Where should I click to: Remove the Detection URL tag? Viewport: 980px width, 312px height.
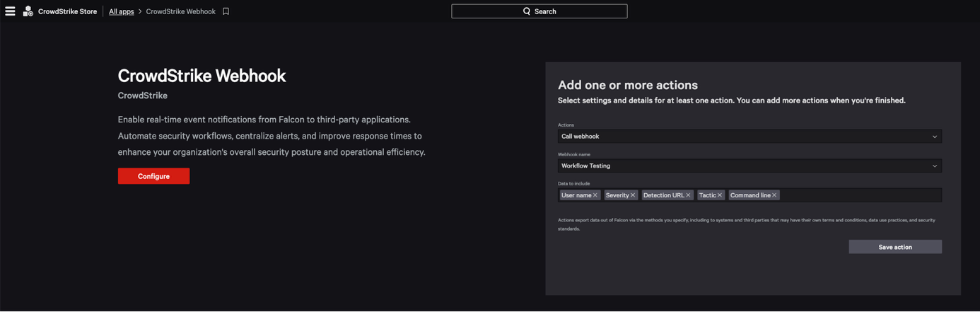click(x=688, y=195)
